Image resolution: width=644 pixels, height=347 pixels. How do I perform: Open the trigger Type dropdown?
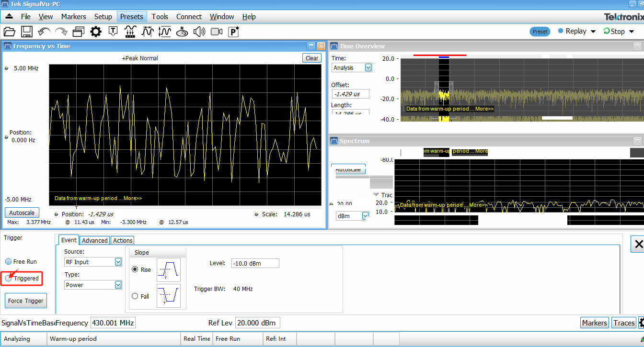click(118, 285)
